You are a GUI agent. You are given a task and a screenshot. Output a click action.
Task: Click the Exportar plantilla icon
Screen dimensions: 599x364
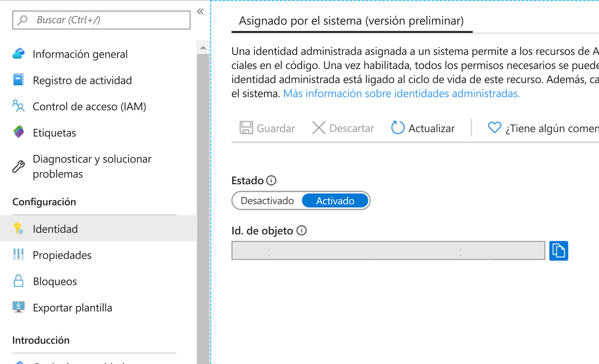[18, 307]
